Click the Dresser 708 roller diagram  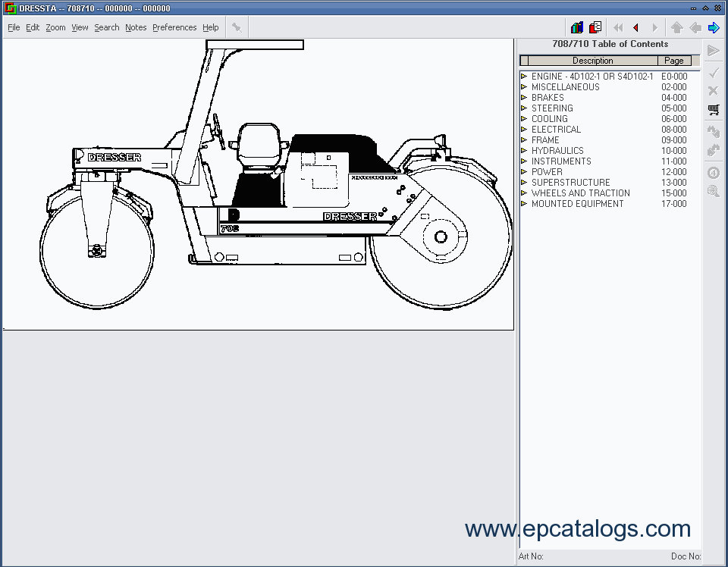coord(276,174)
